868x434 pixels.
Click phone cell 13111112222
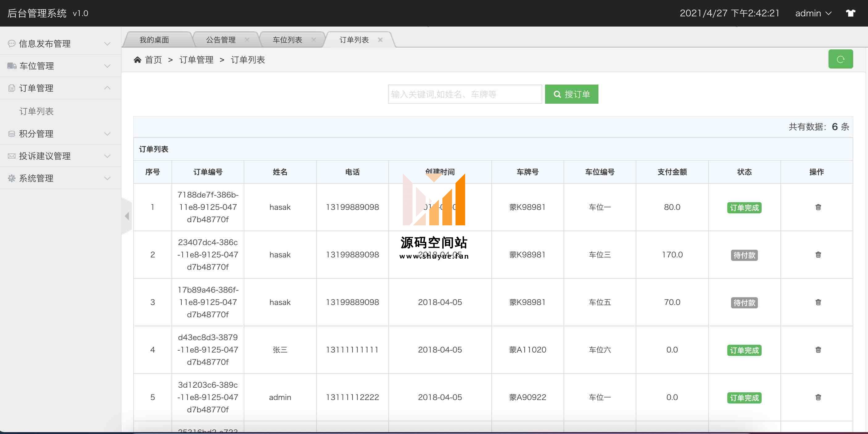[352, 397]
